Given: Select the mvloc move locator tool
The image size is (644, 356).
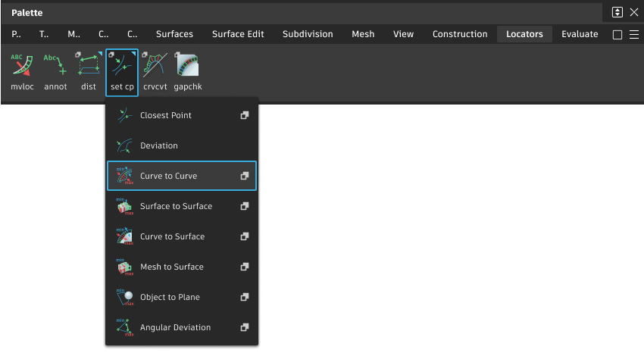Looking at the screenshot, I should 22,67.
